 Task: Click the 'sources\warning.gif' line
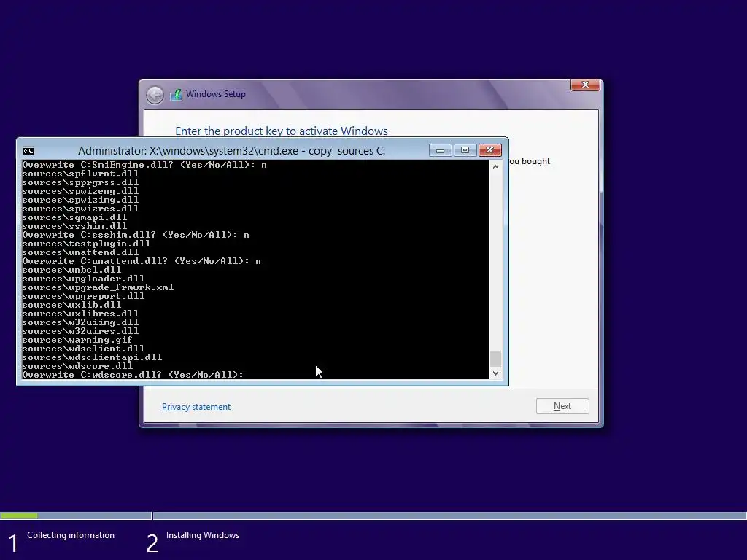[x=77, y=340]
